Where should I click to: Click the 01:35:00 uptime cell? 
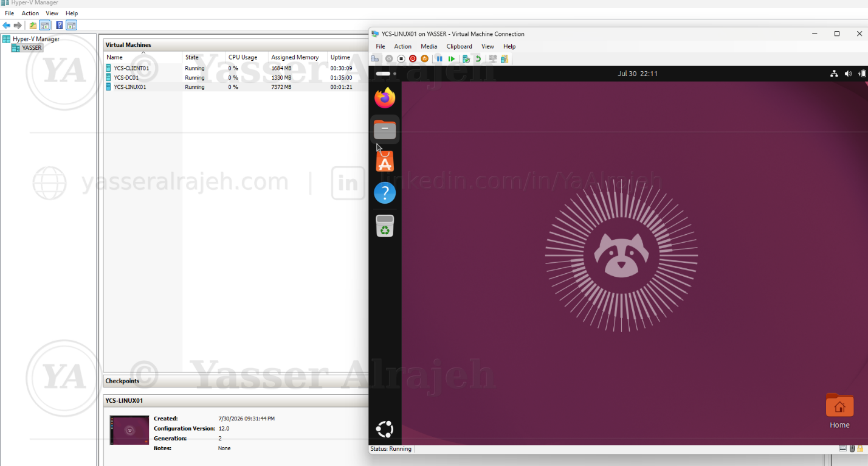coord(341,77)
